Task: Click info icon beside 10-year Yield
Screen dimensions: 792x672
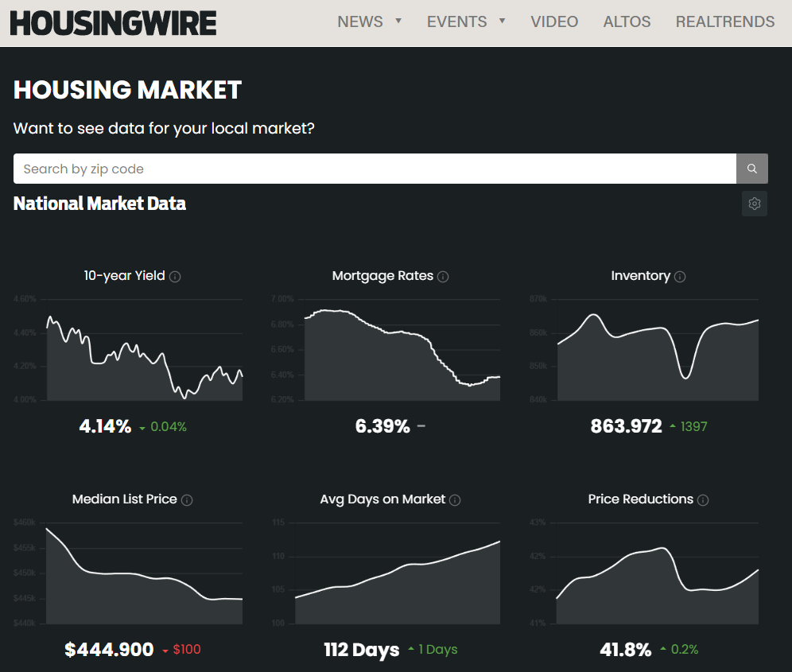Action: point(175,277)
